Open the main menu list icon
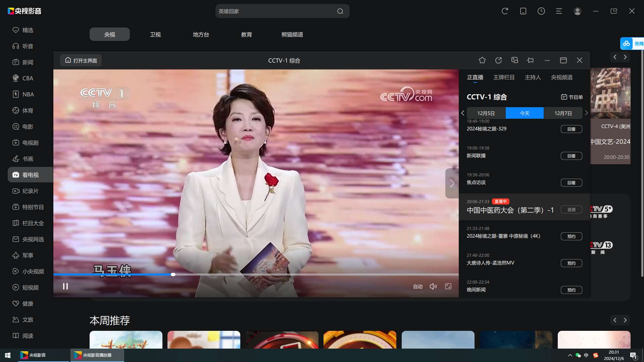The height and width of the screenshot is (362, 644). coord(559,11)
